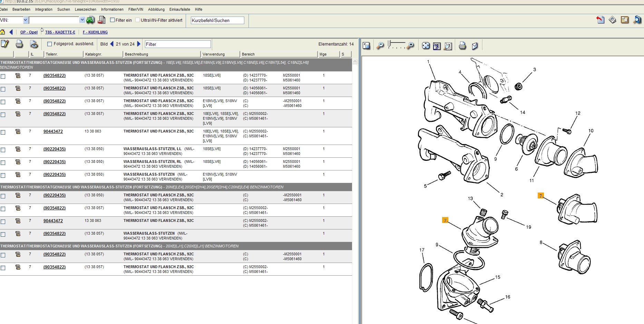Zoom out the illustration with minus magnifier
This screenshot has width=644, height=324.
380,46
